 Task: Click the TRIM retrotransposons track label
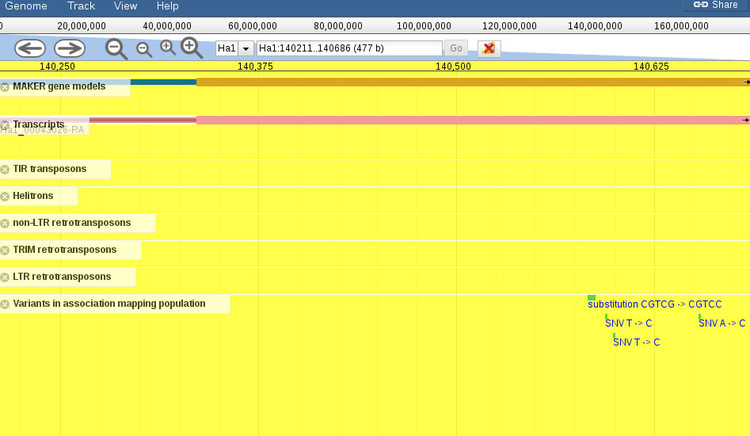click(65, 250)
